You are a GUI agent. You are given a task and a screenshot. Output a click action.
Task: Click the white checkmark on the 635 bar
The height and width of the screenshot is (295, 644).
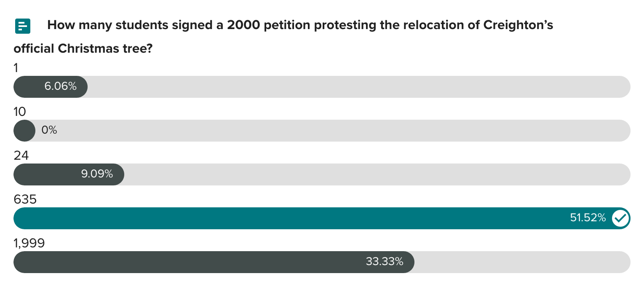point(620,218)
